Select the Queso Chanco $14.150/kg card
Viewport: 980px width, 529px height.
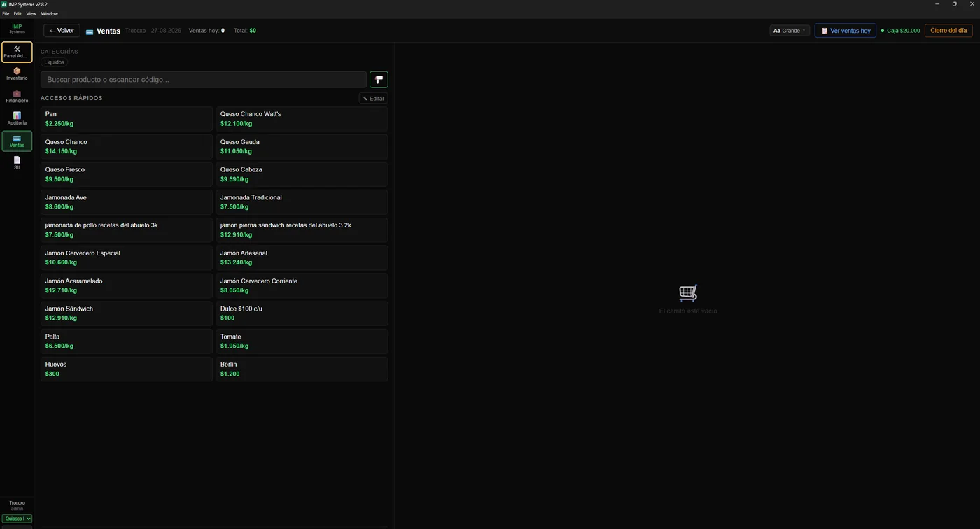pos(126,146)
